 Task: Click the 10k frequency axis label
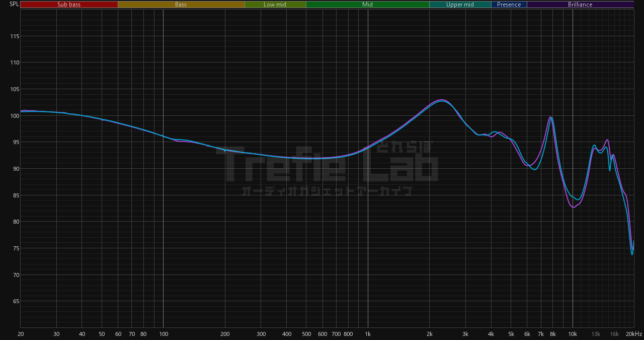573,334
